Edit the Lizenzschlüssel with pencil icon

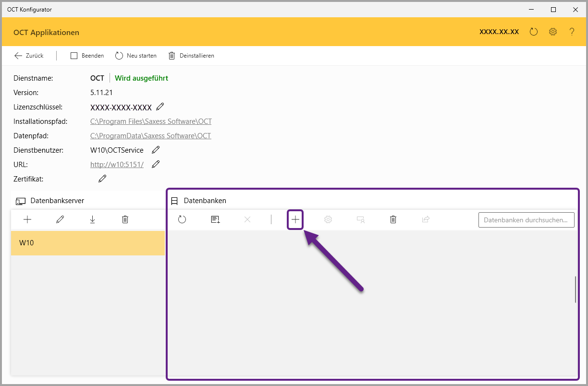[x=160, y=107]
